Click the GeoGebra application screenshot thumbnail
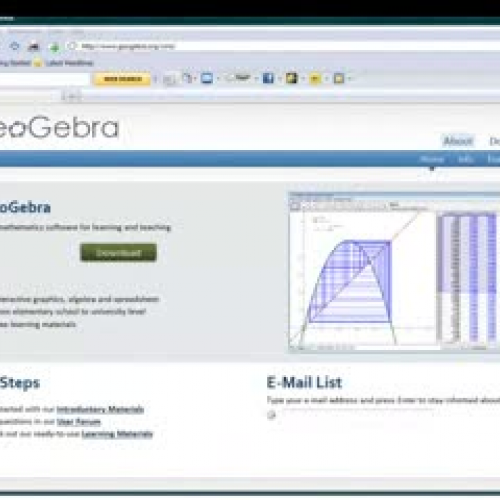500x500 pixels. pyautogui.click(x=394, y=272)
